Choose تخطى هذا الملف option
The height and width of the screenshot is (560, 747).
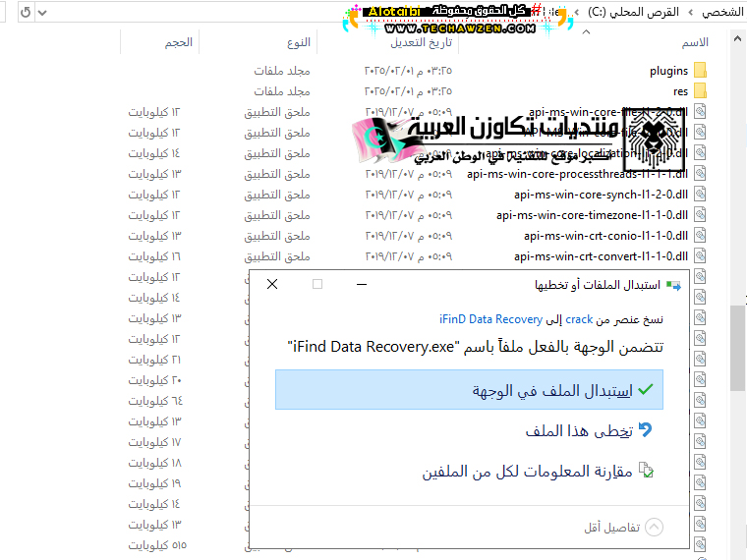click(589, 430)
